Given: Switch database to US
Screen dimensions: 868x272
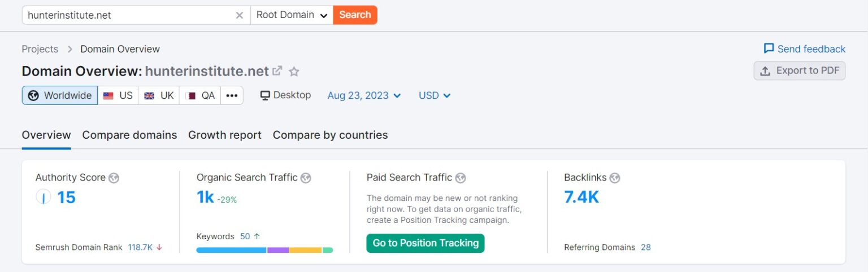Looking at the screenshot, I should pos(118,95).
